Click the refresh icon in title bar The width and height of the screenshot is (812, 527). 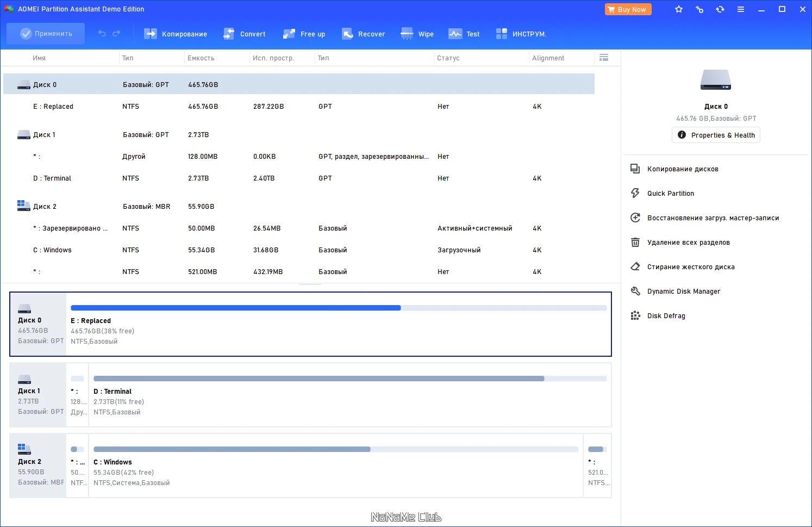(x=720, y=9)
